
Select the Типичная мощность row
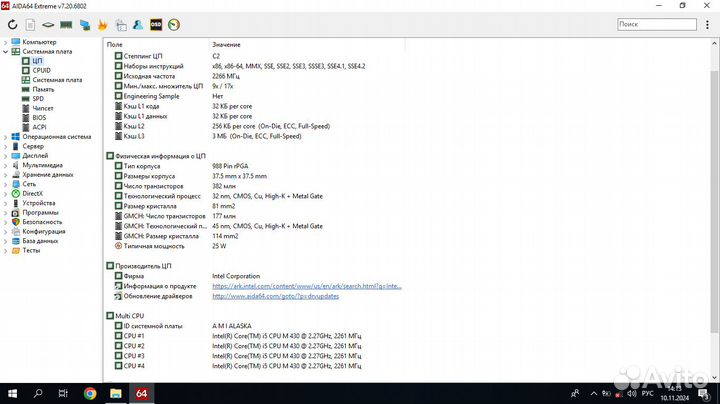(x=153, y=246)
